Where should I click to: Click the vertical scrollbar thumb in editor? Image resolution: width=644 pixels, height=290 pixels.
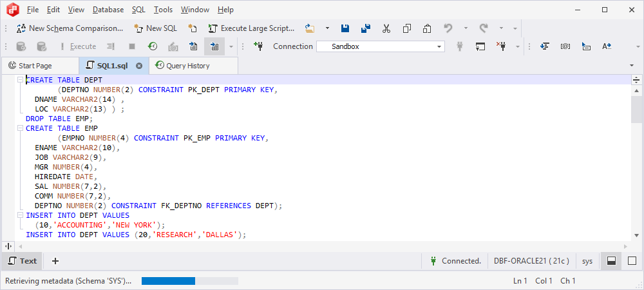[x=636, y=109]
